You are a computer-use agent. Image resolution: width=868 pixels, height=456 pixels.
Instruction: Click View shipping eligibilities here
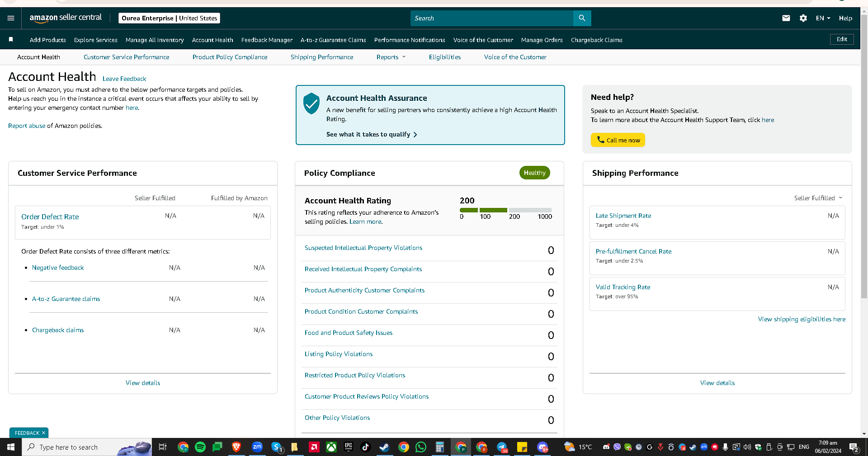click(802, 319)
